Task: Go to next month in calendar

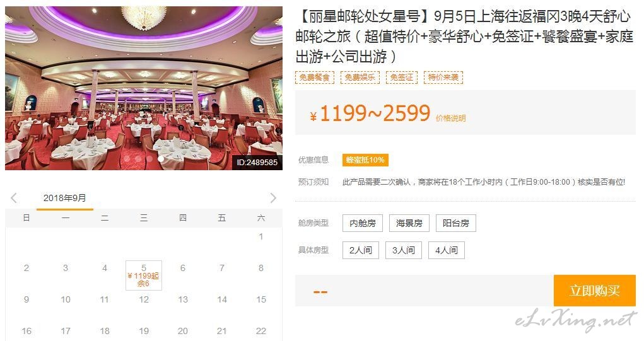Action: (x=273, y=198)
